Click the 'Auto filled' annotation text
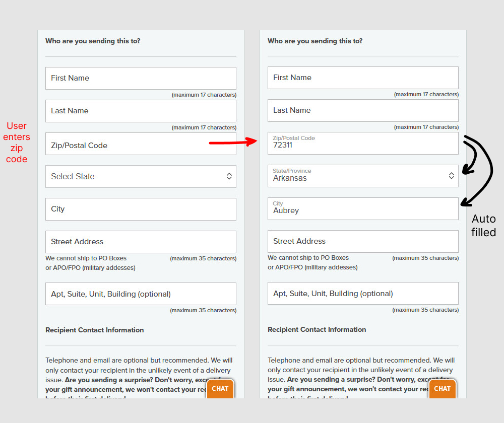504x423 pixels. [483, 226]
